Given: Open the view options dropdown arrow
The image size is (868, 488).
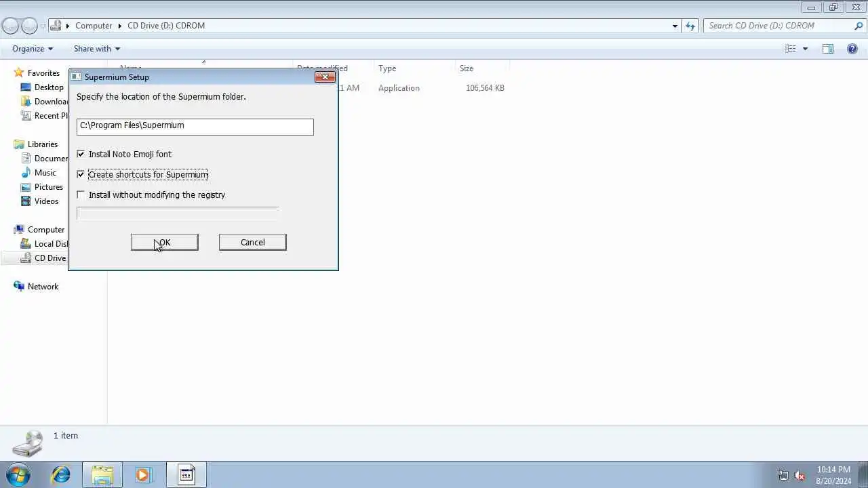Looking at the screenshot, I should [x=805, y=49].
